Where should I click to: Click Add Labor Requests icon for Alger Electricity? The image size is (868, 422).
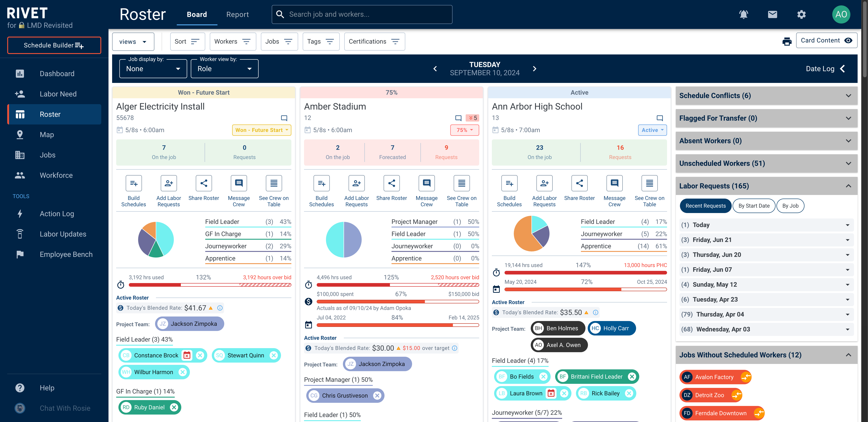point(169,183)
